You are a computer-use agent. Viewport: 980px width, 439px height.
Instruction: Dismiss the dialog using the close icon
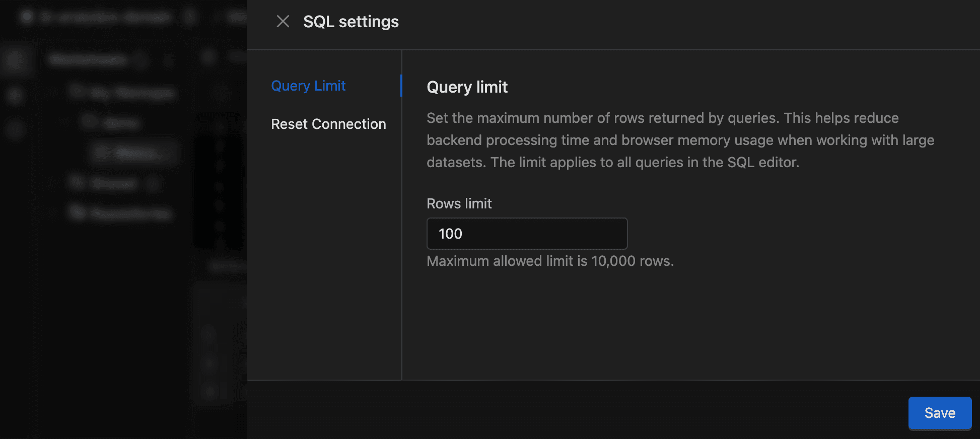283,21
